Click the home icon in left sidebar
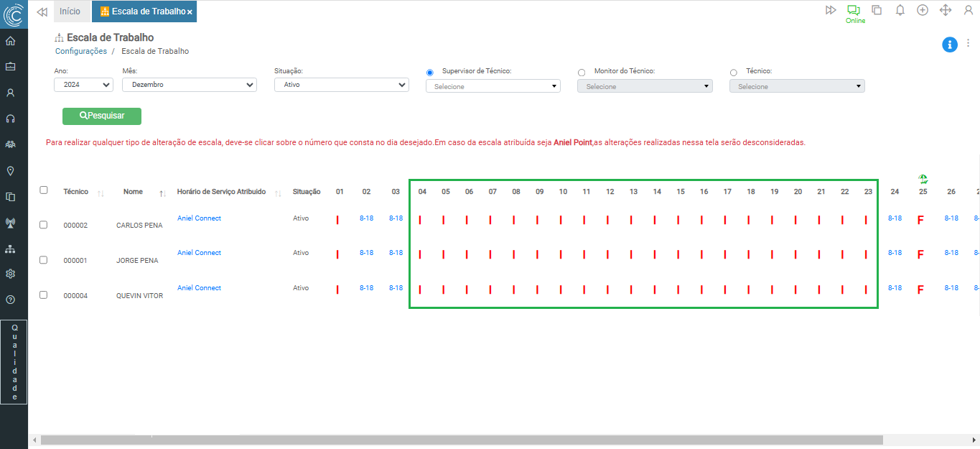Image resolution: width=980 pixels, height=449 pixels. click(10, 41)
